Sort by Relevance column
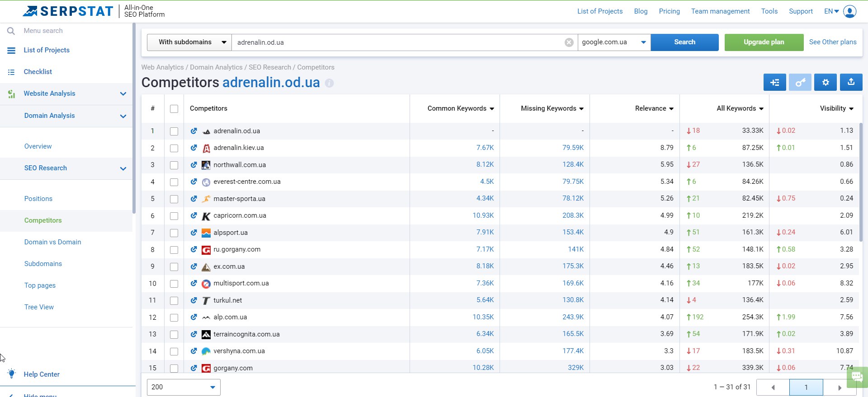 pyautogui.click(x=654, y=108)
